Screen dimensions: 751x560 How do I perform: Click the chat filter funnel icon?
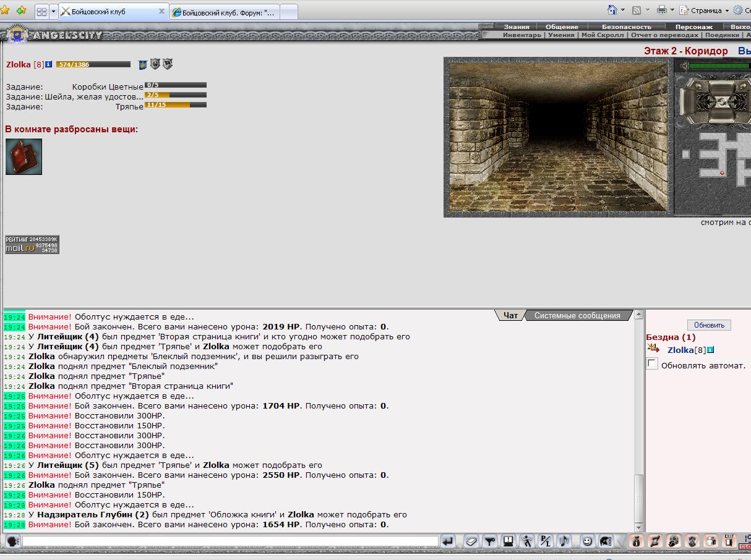coord(489,541)
